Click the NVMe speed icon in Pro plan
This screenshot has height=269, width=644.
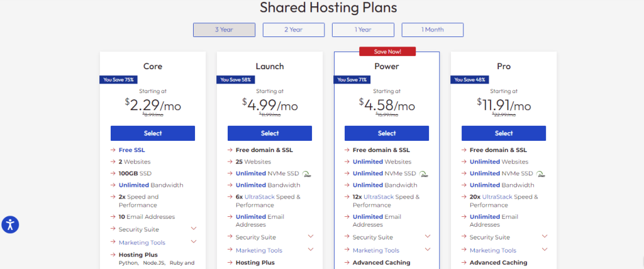(x=539, y=174)
